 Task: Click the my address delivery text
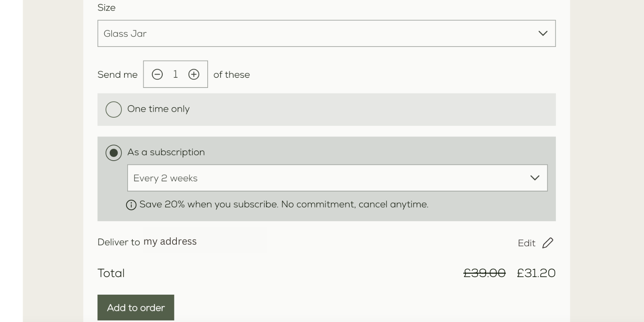[x=170, y=241]
